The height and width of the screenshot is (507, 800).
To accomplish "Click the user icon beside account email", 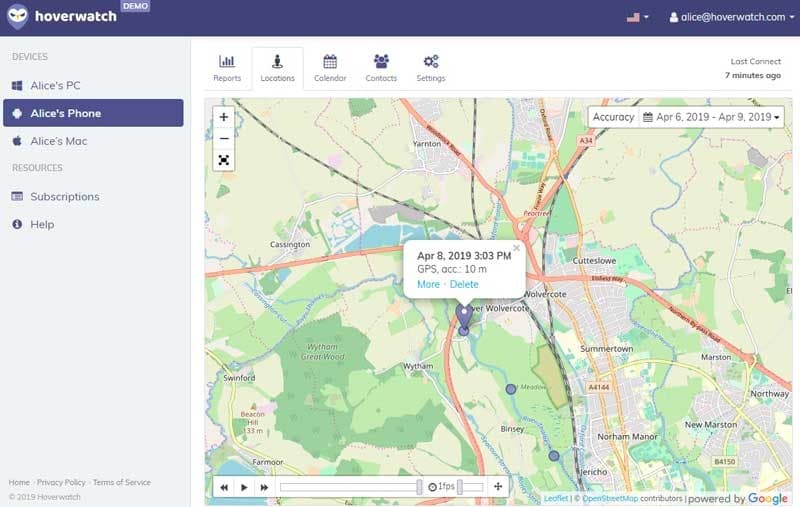I will pyautogui.click(x=673, y=17).
